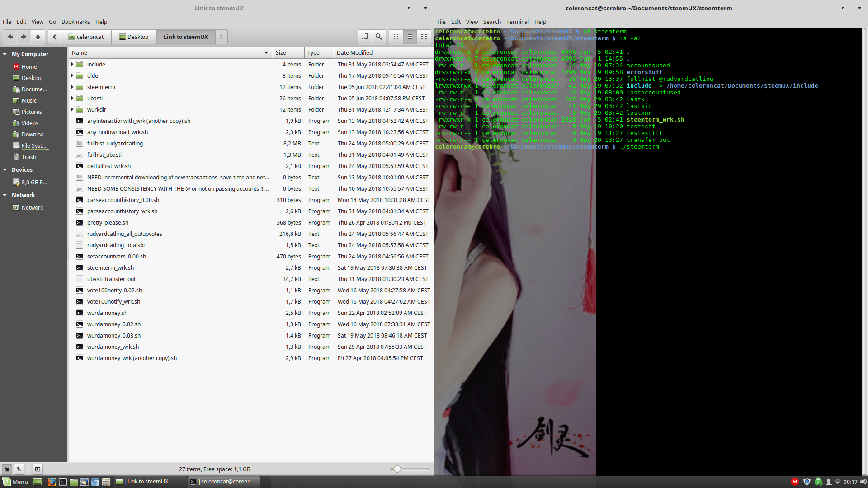This screenshot has width=868, height=488.
Task: Expand the wurkdir folder tree arrow
Action: [72, 109]
